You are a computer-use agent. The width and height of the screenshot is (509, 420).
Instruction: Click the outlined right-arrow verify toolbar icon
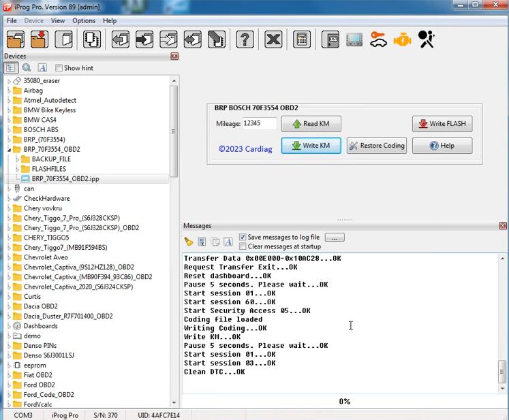point(168,39)
